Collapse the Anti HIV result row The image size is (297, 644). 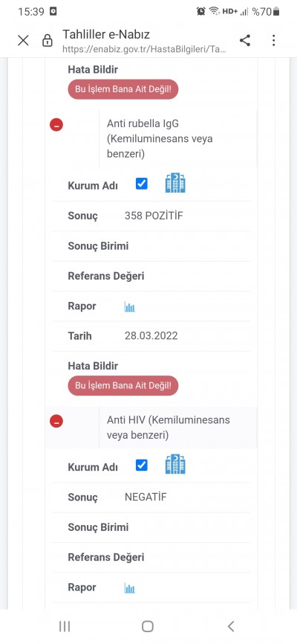click(x=56, y=421)
